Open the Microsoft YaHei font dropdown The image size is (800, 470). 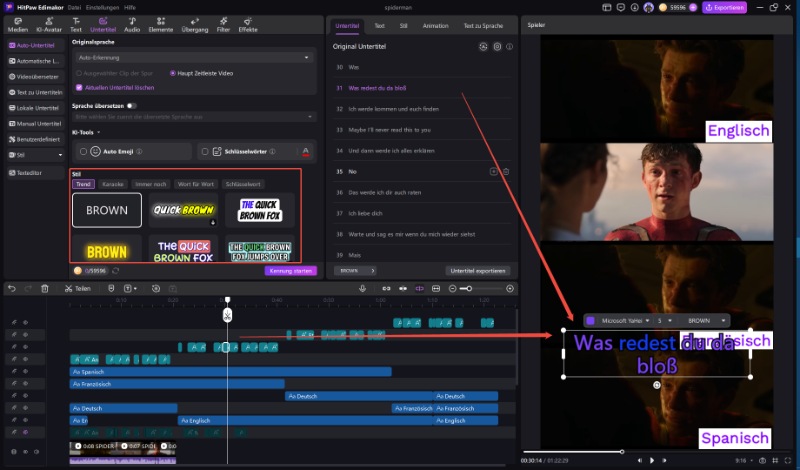click(624, 320)
